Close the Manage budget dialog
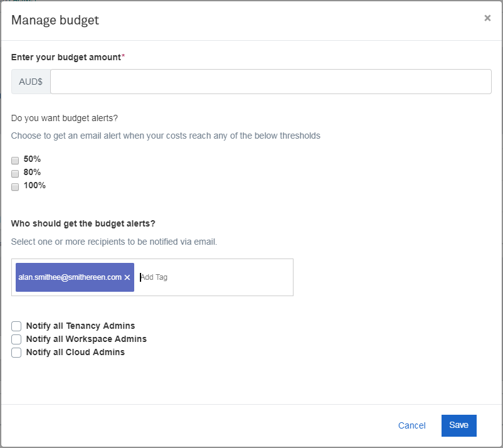This screenshot has height=448, width=503. point(487,18)
